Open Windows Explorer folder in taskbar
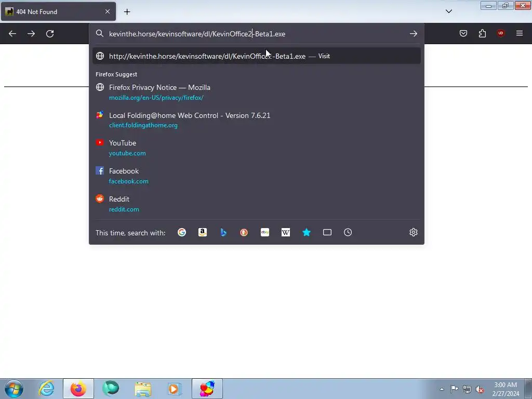Screen dimensions: 532x399 point(143,389)
